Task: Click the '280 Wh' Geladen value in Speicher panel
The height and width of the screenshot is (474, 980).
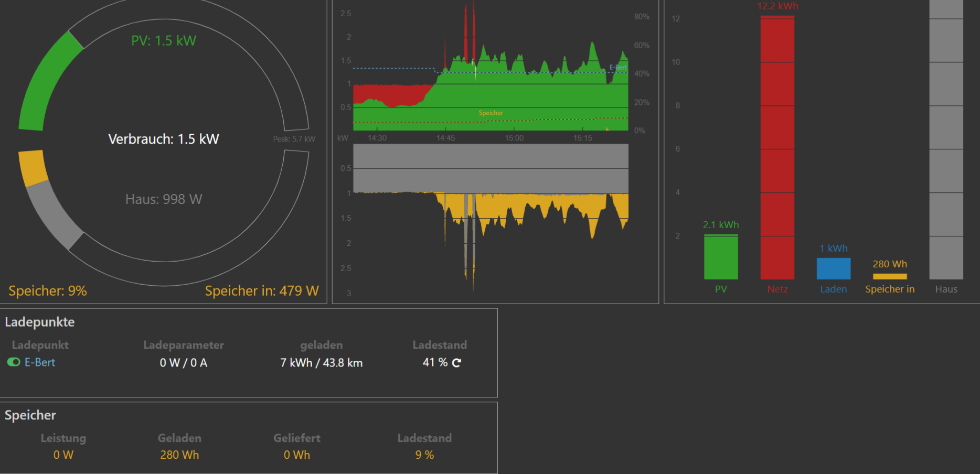Action: coord(179,455)
